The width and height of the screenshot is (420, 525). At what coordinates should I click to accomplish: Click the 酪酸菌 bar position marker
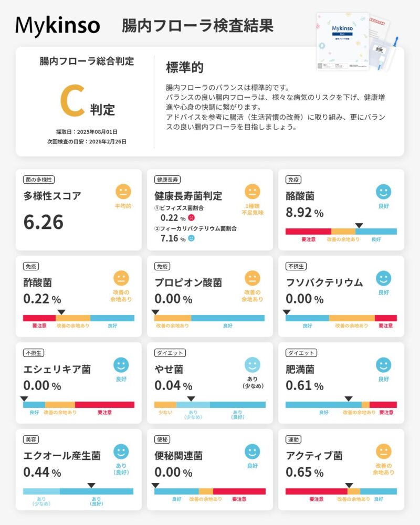coord(359,226)
